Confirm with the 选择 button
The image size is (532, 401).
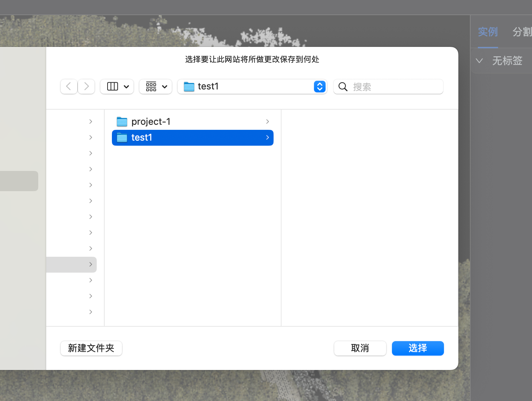418,348
